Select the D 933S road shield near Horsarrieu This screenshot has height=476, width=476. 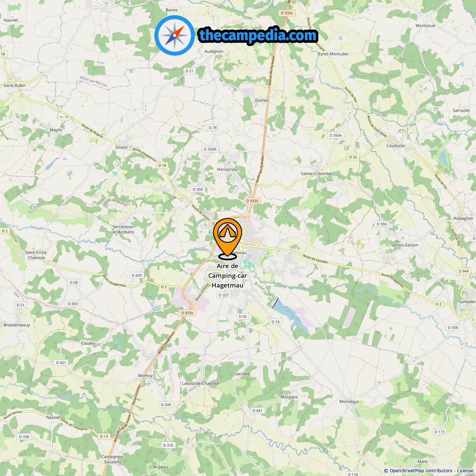(x=253, y=201)
